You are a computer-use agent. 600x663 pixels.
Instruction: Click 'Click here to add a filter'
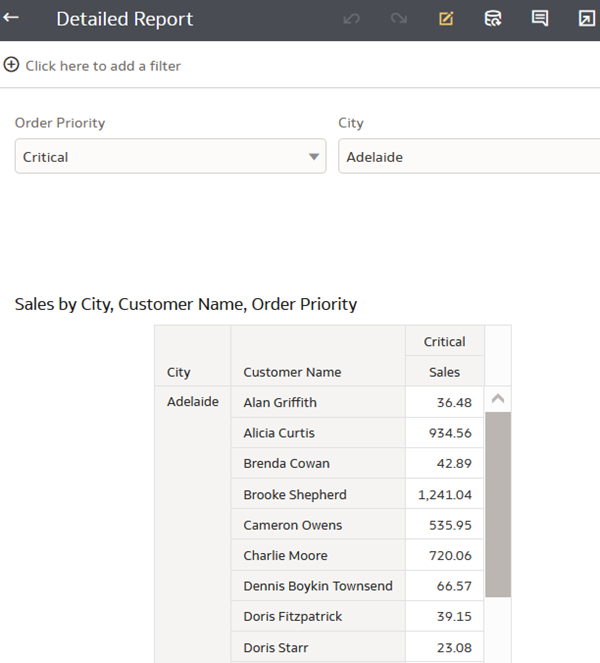(x=103, y=66)
